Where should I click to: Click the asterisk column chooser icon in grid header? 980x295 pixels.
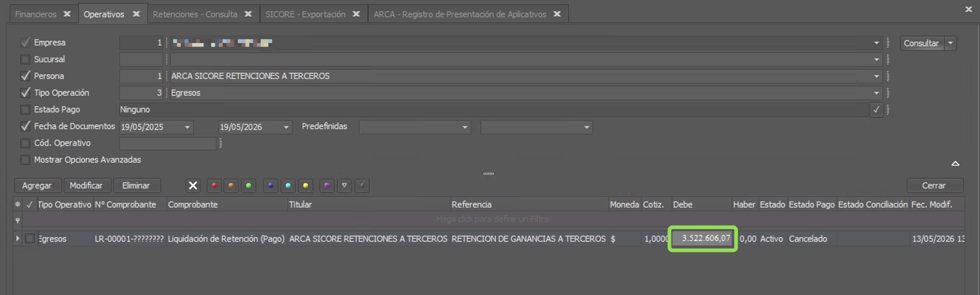(18, 204)
